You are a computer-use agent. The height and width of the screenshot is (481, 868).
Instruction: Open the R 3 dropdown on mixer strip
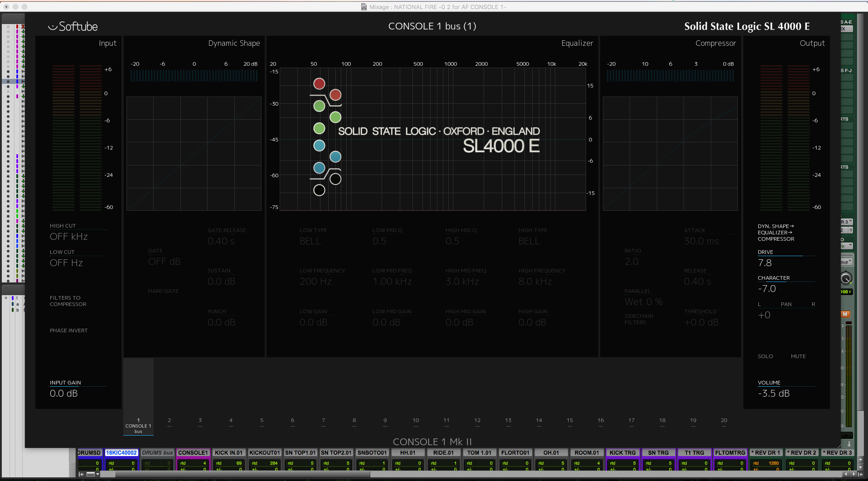click(847, 222)
